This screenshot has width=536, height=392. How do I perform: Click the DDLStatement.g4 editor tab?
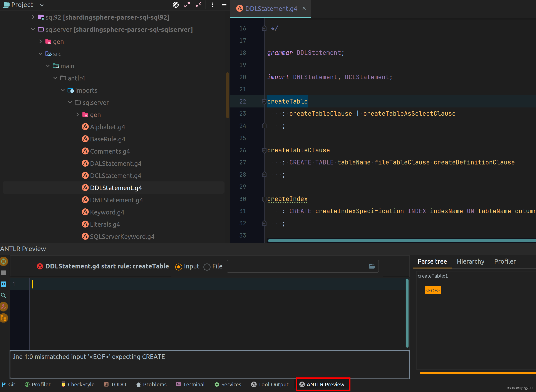(x=270, y=8)
